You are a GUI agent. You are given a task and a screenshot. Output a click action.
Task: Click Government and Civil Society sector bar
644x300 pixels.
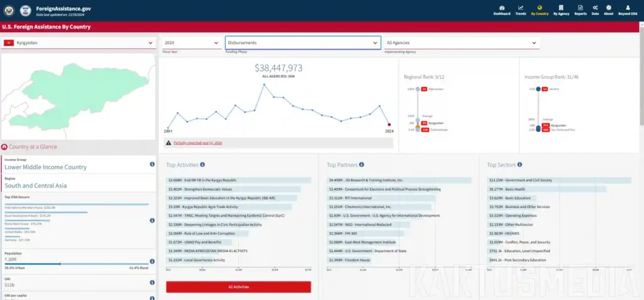[559, 180]
